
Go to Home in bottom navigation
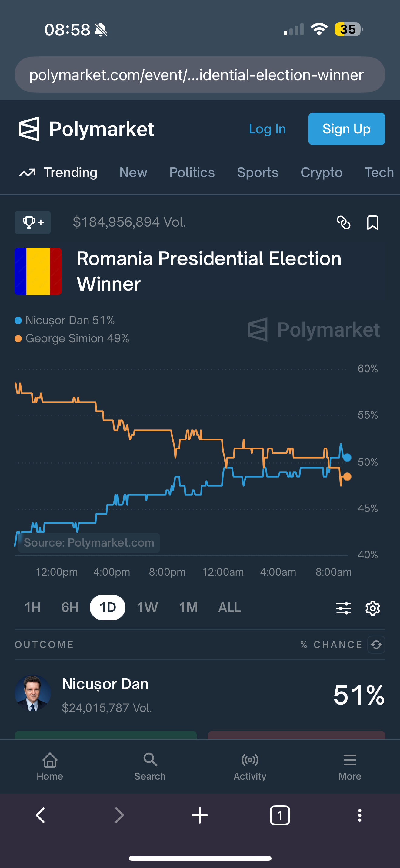coord(50,766)
